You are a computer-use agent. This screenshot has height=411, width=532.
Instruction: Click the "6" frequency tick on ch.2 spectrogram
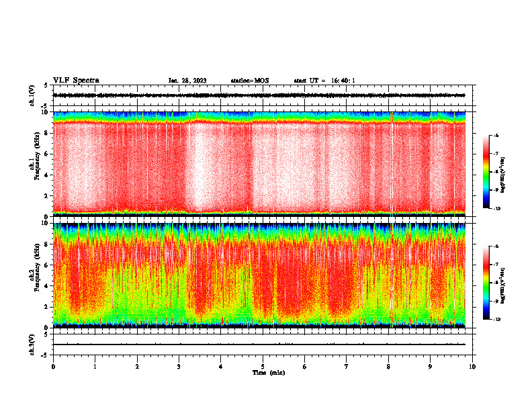click(47, 265)
